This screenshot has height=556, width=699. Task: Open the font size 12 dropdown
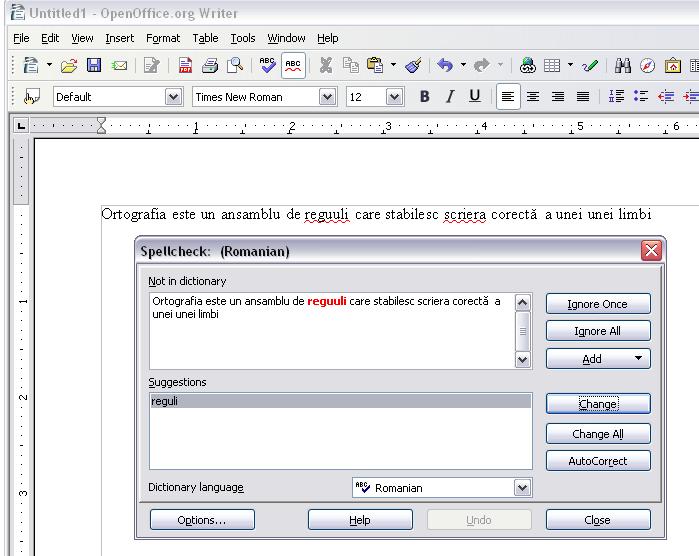point(394,97)
